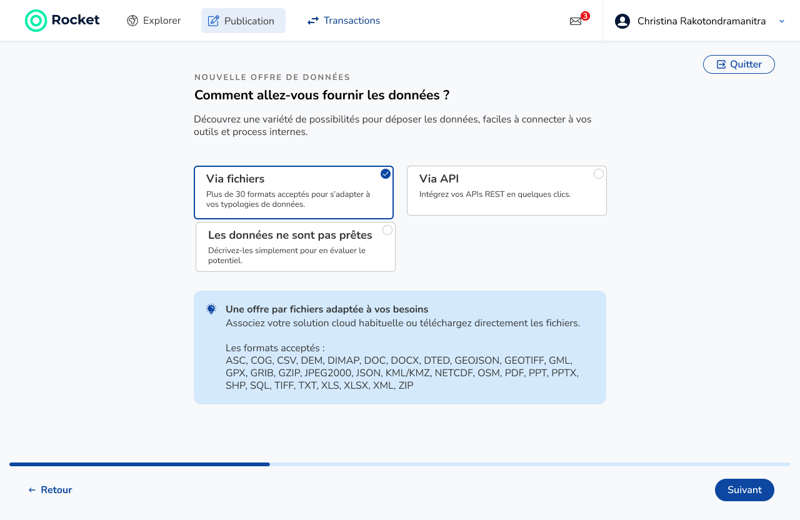Click the red notification count badge
The width and height of the screenshot is (800, 520).
[x=585, y=16]
